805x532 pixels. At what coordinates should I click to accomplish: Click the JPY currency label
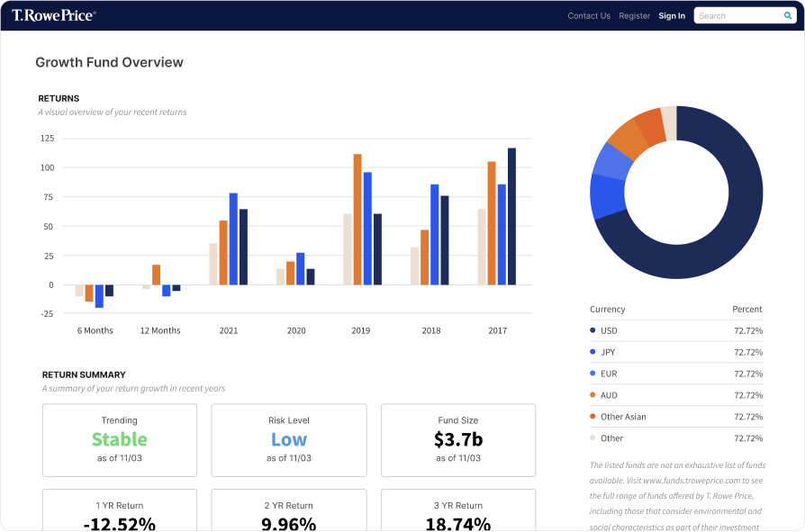point(608,353)
